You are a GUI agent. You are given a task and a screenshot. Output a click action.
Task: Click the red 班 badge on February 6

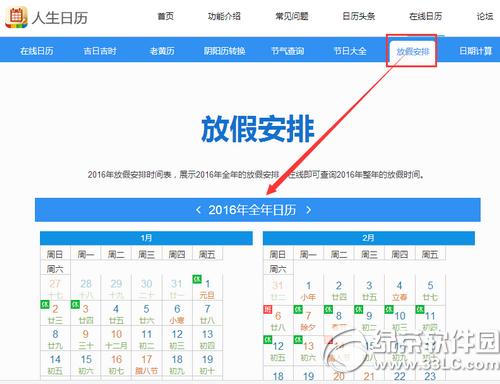pyautogui.click(x=268, y=309)
